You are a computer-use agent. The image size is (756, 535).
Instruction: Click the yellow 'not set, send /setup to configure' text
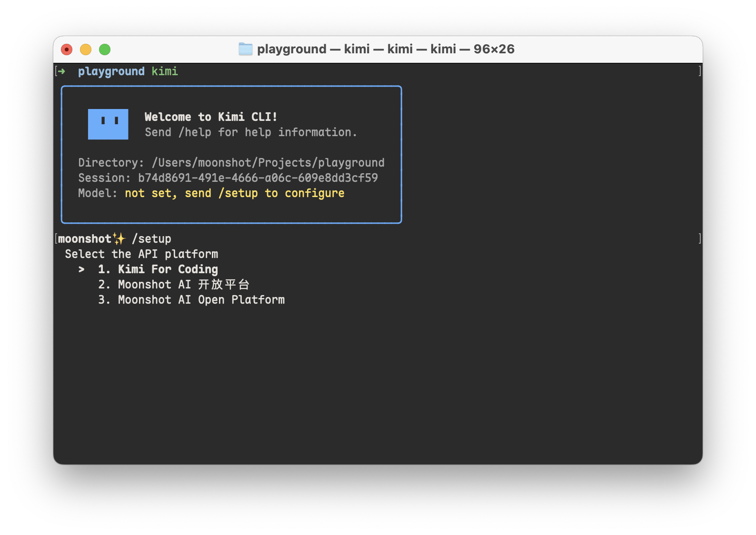235,193
